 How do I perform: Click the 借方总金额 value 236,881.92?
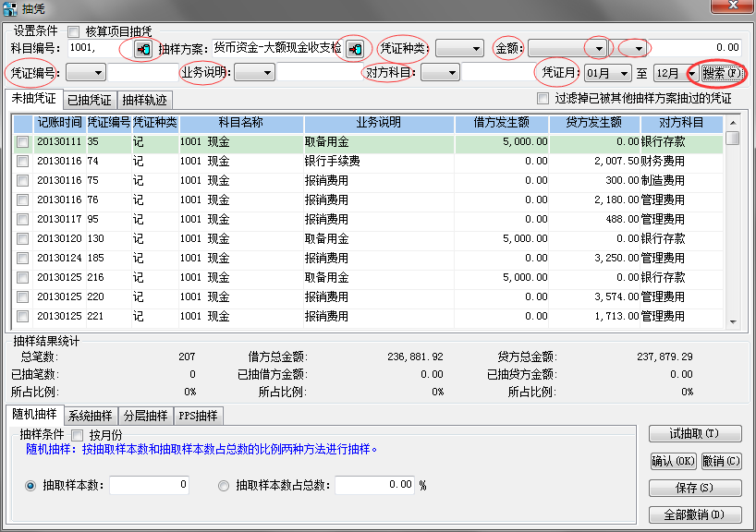[x=415, y=357]
